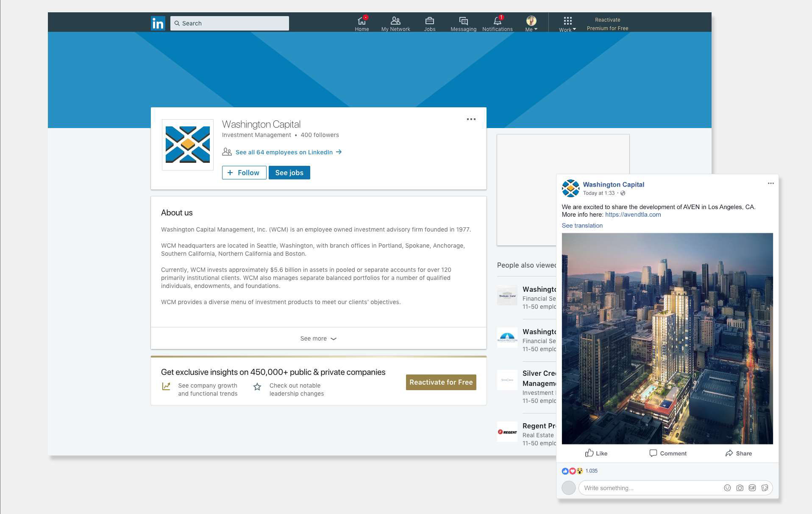Click the See jobs button
The width and height of the screenshot is (812, 514).
click(x=289, y=173)
